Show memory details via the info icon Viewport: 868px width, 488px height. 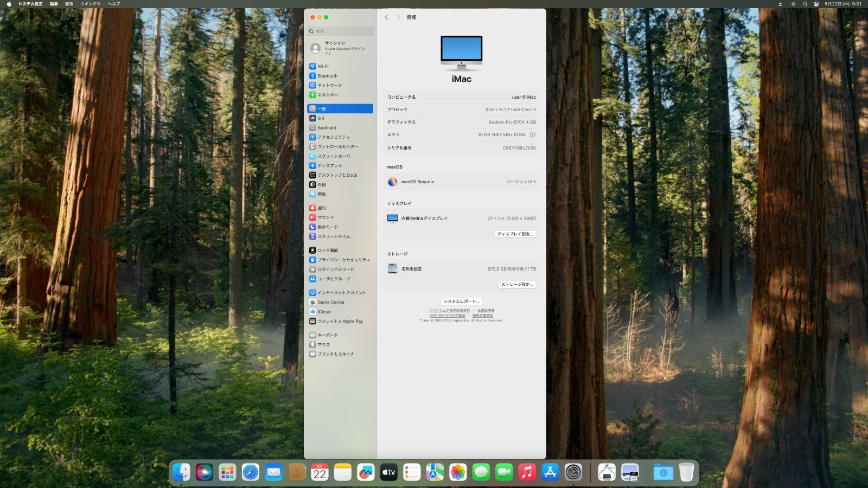click(532, 135)
